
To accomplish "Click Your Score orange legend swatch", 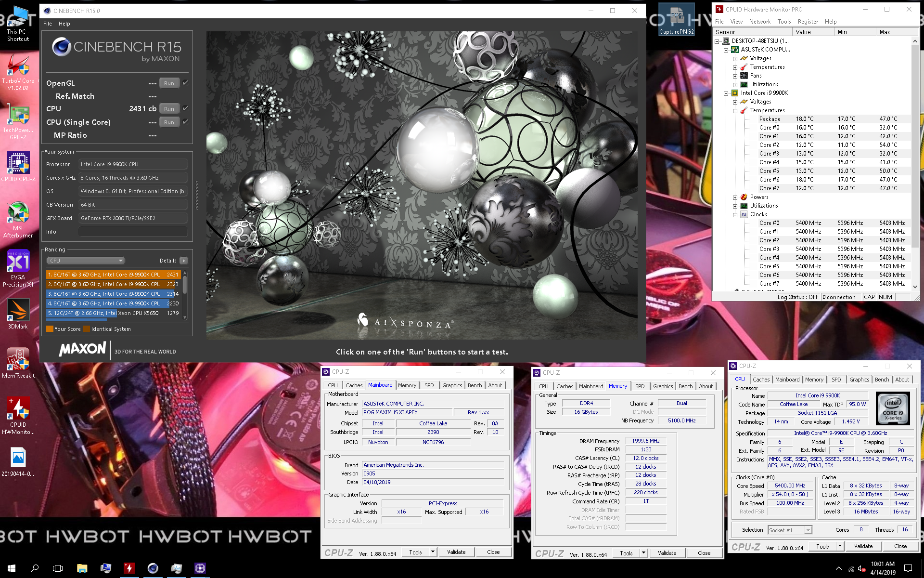I will (50, 329).
